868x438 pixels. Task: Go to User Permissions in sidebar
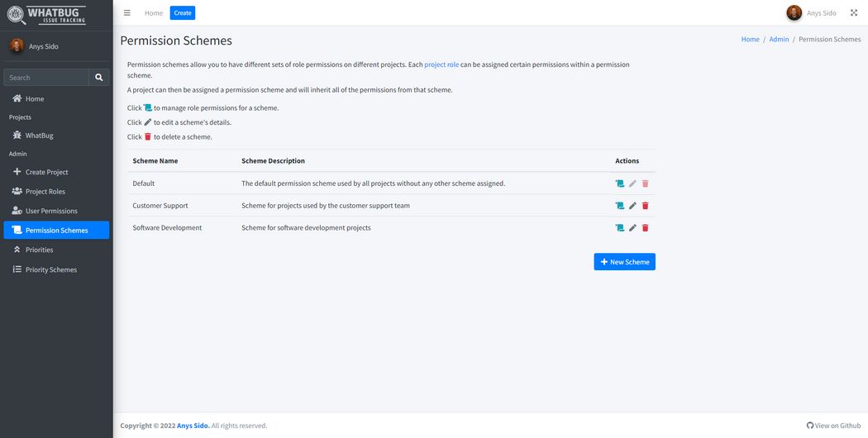click(x=50, y=211)
